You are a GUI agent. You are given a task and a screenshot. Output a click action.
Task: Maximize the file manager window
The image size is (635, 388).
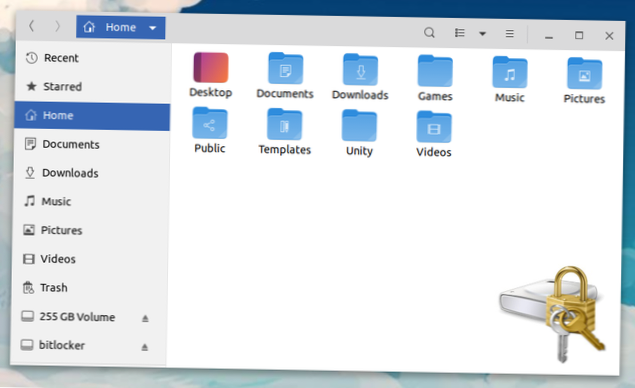(x=579, y=35)
